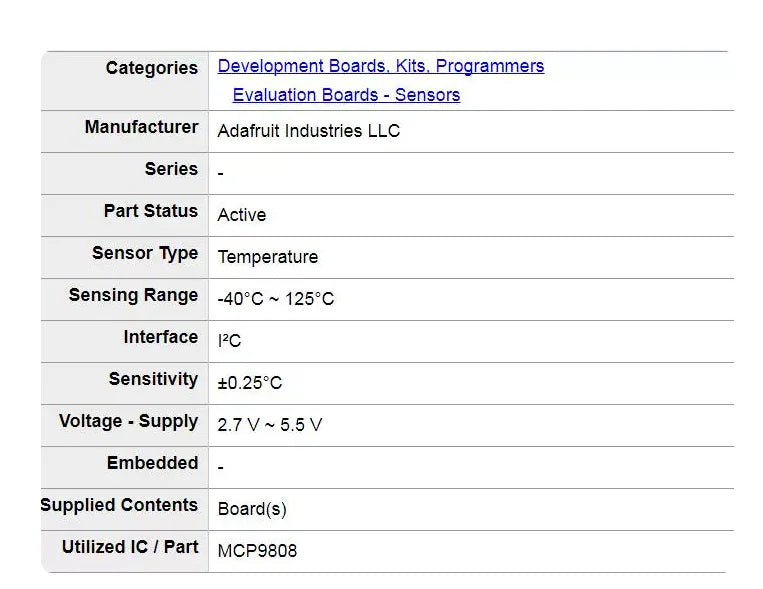The image size is (763, 589).
Task: Select the Supplied Contents label
Action: click(119, 505)
